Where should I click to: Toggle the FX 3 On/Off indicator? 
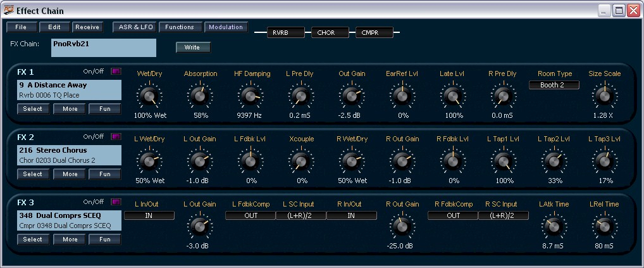(116, 202)
